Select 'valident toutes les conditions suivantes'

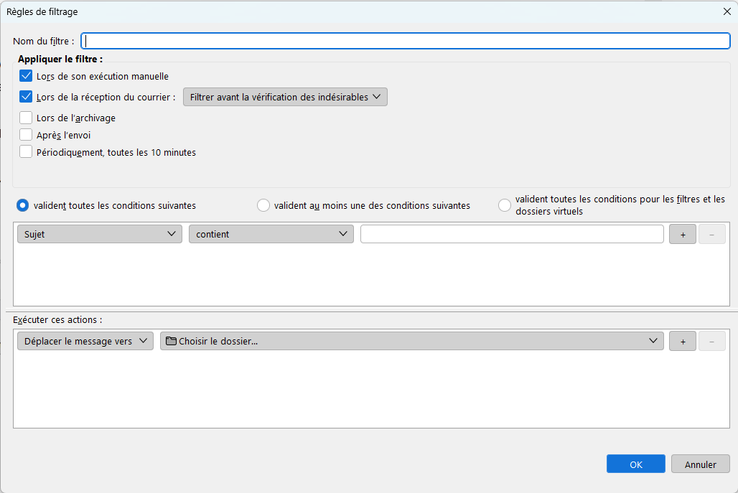click(x=23, y=205)
